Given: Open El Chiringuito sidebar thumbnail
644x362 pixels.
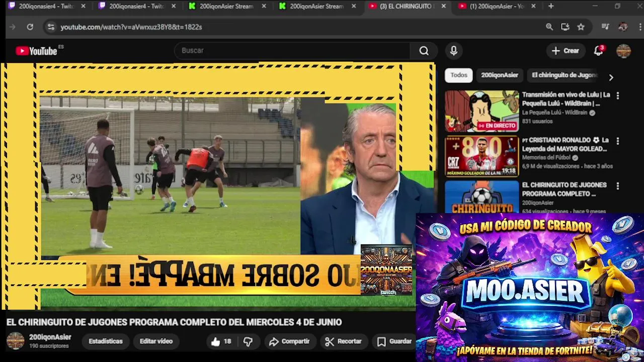Looking at the screenshot, I should tap(481, 197).
